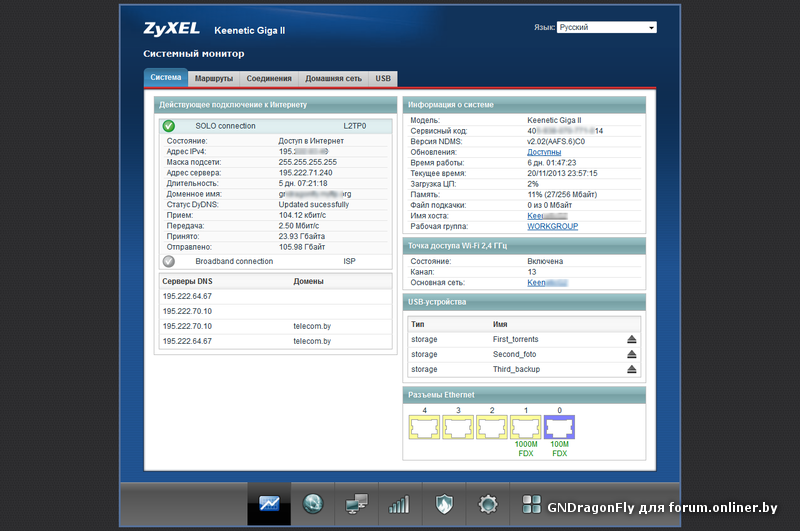The width and height of the screenshot is (800, 531).
Task: Open the host name link next to Имя хоста
Action: (547, 216)
